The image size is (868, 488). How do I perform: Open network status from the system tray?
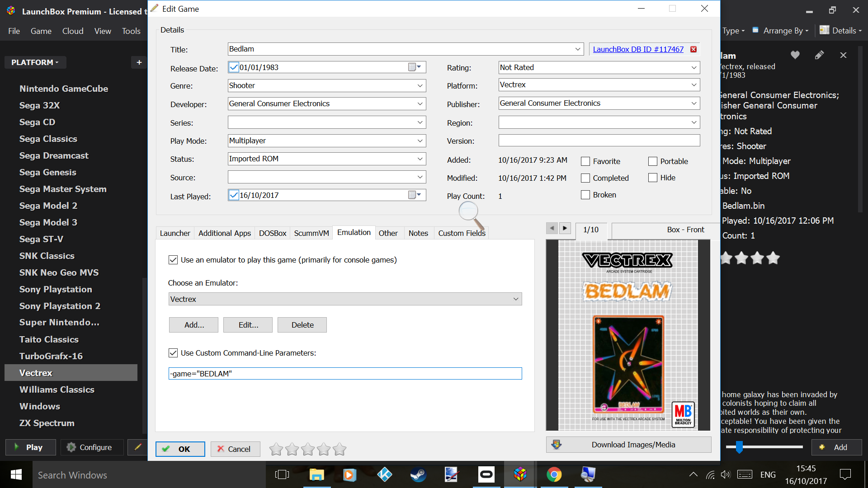pyautogui.click(x=710, y=474)
